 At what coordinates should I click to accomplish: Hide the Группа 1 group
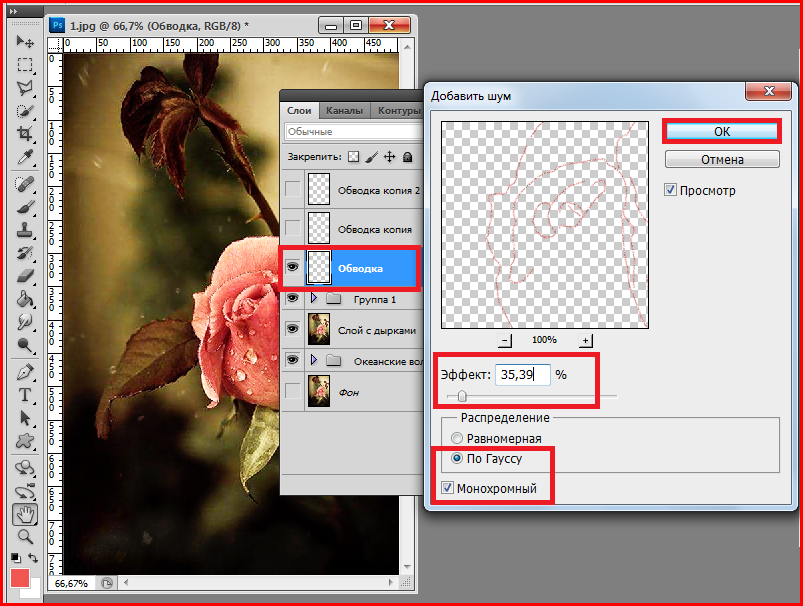click(292, 298)
